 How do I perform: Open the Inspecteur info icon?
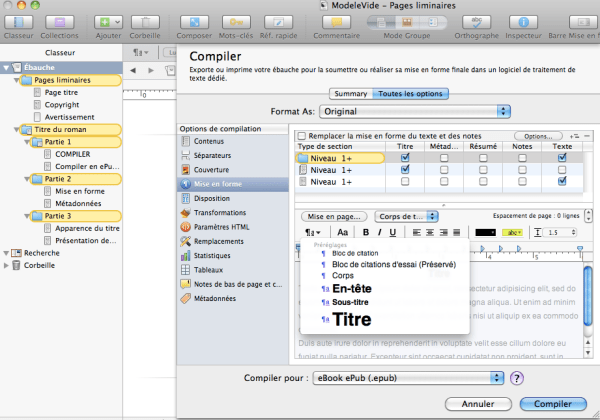tap(523, 22)
